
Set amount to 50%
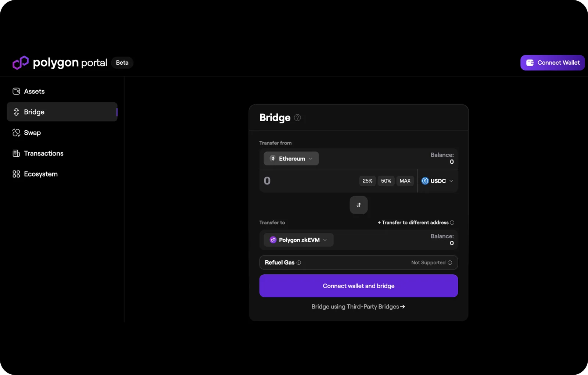386,181
